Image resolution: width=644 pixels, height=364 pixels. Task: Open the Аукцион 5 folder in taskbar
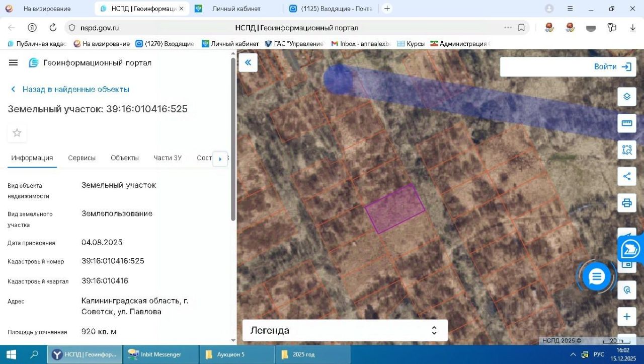237,354
